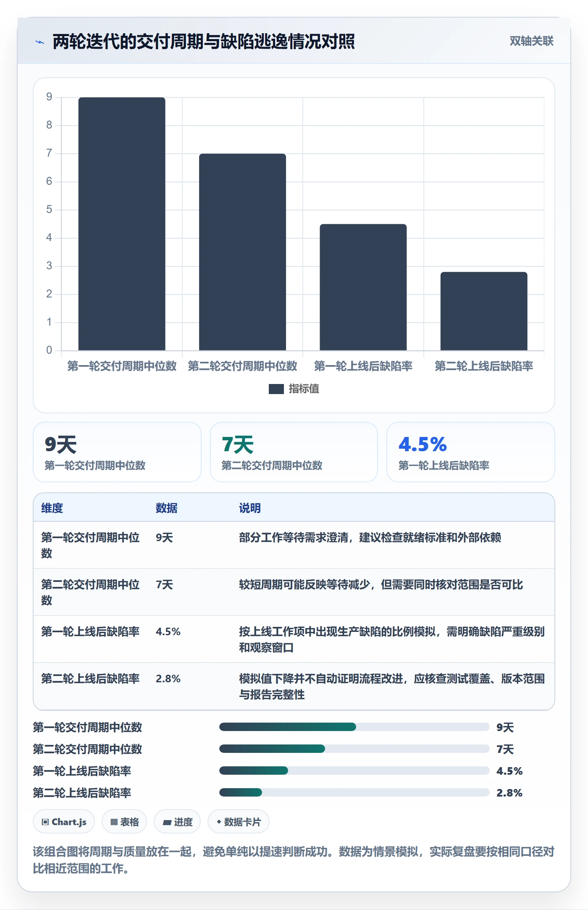Click progress bar for 第一轮上线后缺陷率
Image resolution: width=588 pixels, height=910 pixels.
[354, 771]
